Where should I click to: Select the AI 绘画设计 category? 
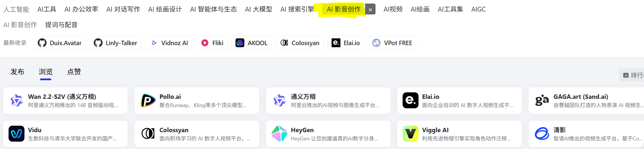pos(165,9)
